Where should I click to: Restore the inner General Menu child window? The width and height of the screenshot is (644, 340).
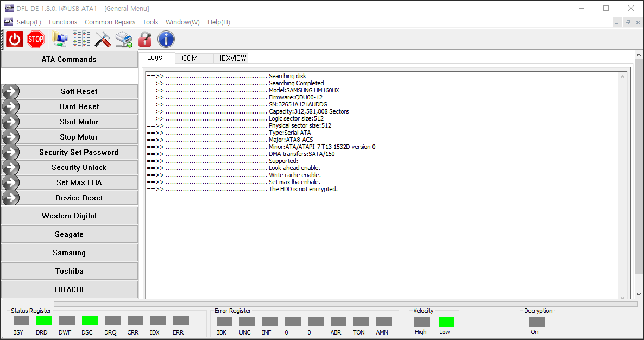click(628, 23)
